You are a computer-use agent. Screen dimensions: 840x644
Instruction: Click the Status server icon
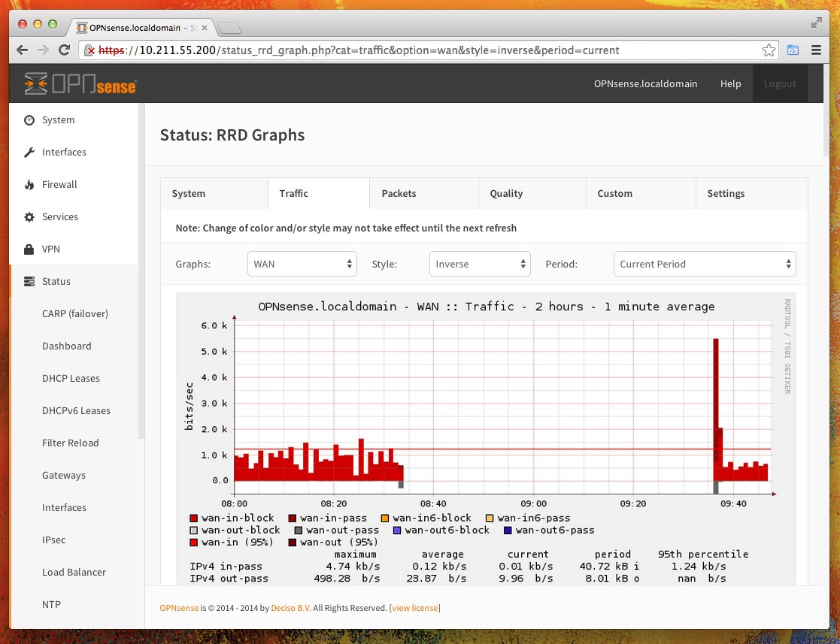pos(29,282)
